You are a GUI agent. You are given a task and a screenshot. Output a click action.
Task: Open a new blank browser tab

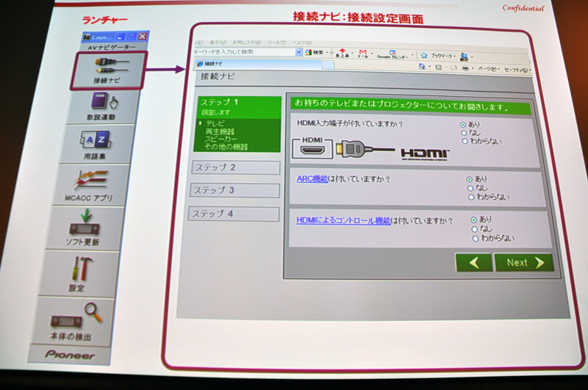pyautogui.click(x=328, y=65)
